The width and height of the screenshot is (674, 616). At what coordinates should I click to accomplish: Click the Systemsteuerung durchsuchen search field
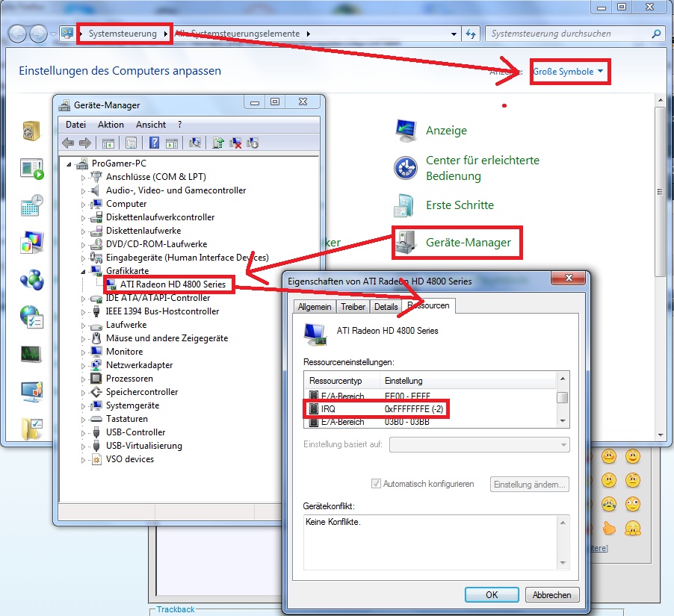tap(568, 34)
